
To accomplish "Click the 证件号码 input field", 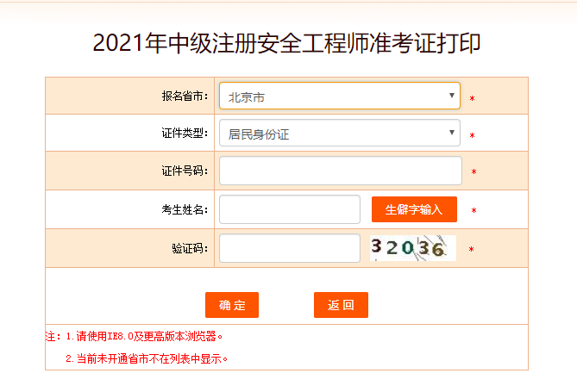I will click(x=340, y=171).
